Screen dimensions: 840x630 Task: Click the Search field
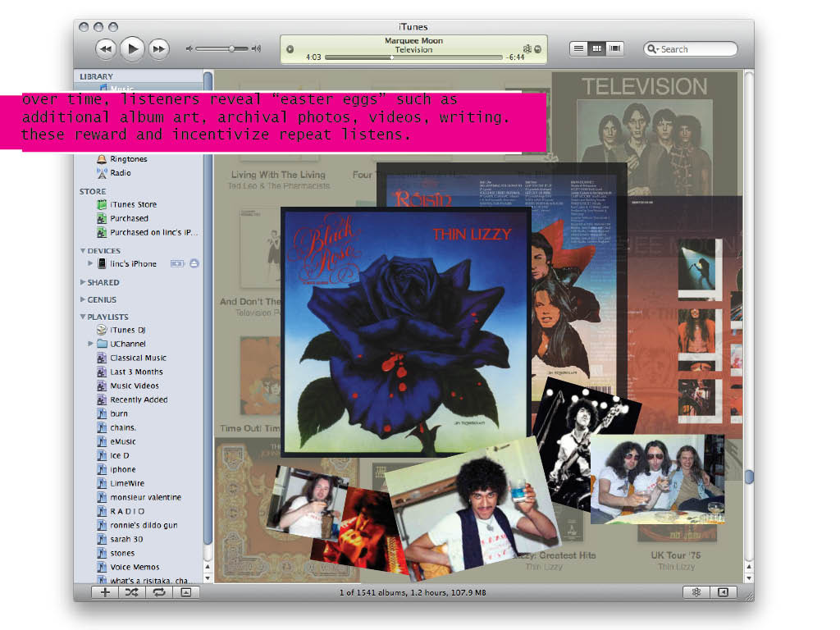(691, 49)
